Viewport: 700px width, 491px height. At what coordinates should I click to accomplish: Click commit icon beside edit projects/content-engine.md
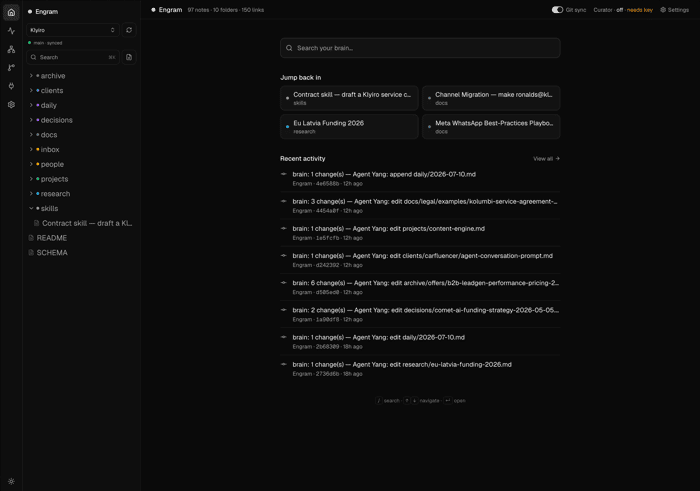(x=283, y=229)
